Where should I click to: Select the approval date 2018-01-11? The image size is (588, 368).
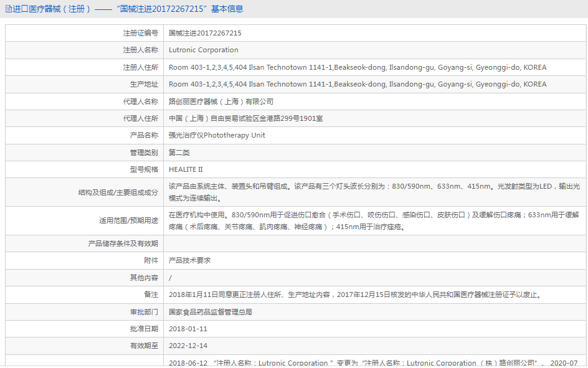point(188,329)
